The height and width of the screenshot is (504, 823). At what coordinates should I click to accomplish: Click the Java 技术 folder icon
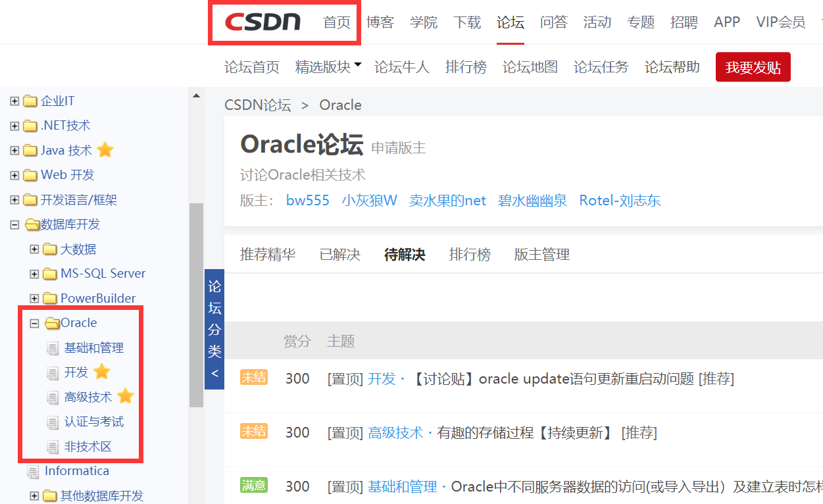click(x=30, y=151)
